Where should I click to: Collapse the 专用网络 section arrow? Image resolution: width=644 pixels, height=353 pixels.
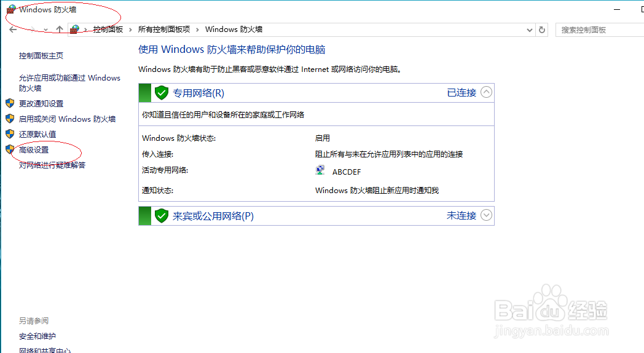[x=486, y=92]
